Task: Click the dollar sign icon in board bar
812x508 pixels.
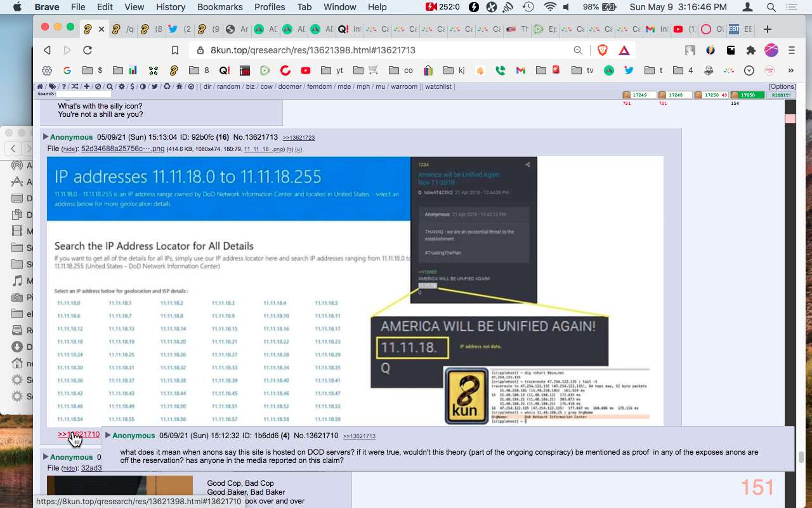Action: [x=132, y=86]
